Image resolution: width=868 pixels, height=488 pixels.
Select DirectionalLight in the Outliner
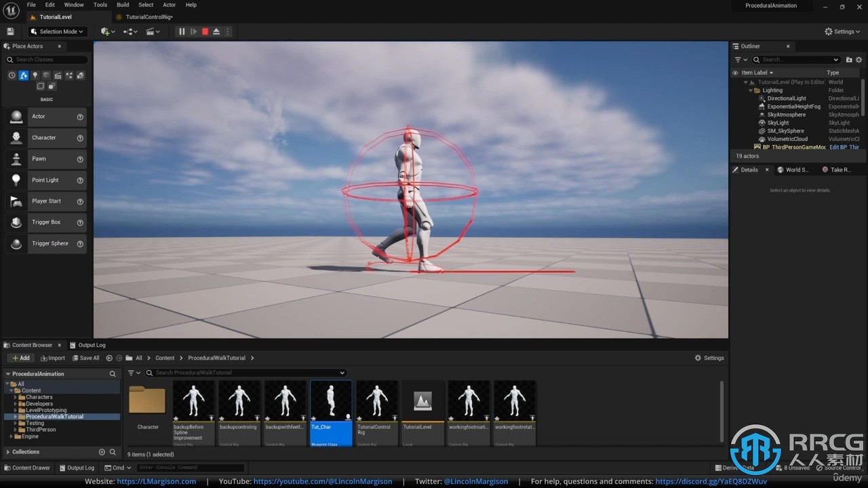click(787, 98)
